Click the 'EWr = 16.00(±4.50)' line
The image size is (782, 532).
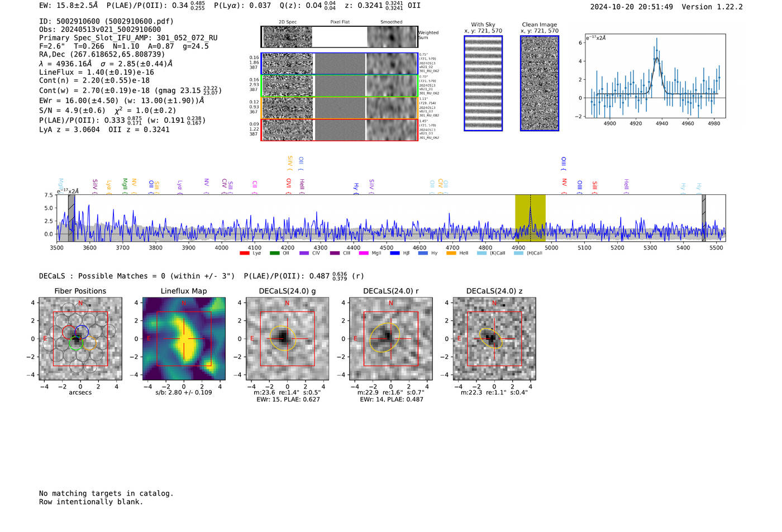[x=121, y=101]
